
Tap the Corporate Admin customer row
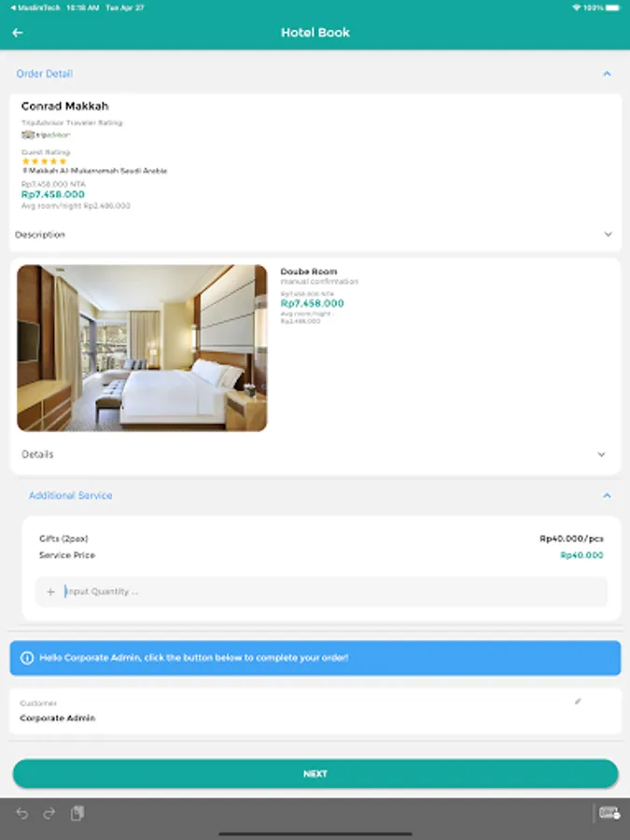pyautogui.click(x=315, y=711)
